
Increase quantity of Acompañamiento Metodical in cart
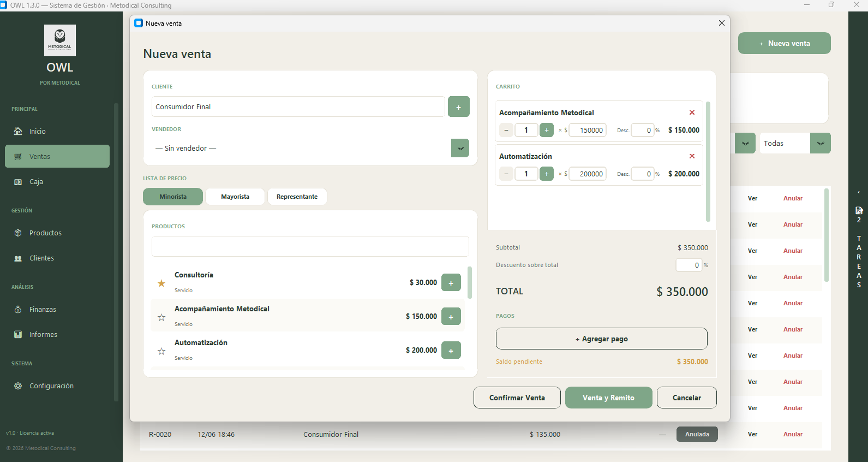click(x=547, y=130)
